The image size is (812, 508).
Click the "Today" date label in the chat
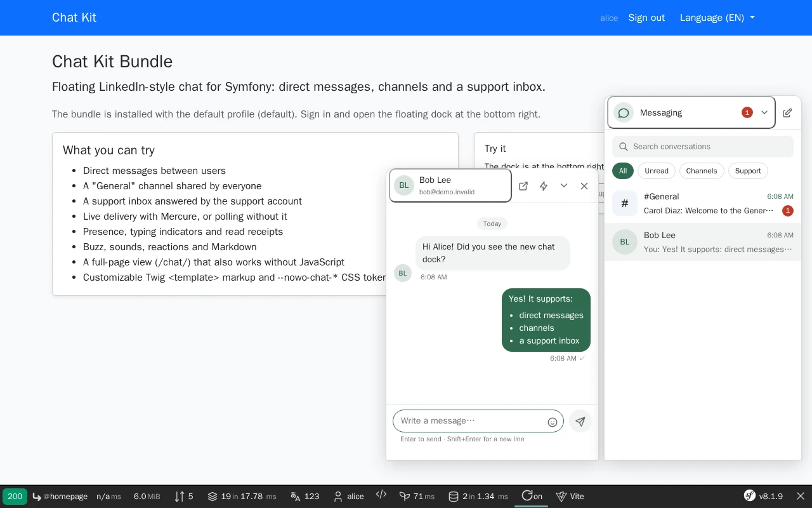pyautogui.click(x=492, y=224)
